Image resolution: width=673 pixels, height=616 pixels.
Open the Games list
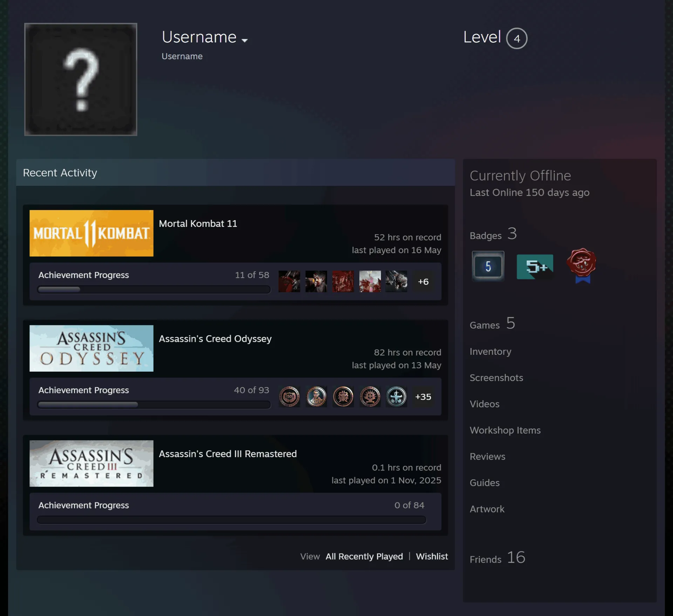pyautogui.click(x=492, y=323)
